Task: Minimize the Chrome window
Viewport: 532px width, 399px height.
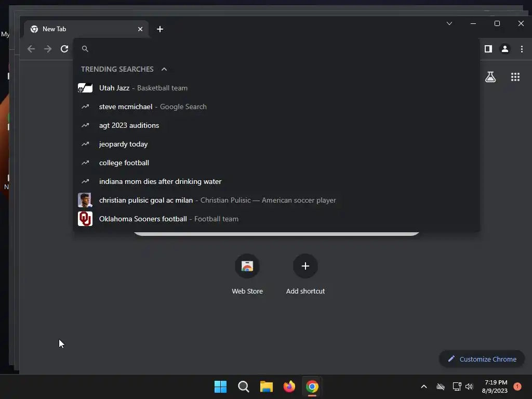Action: 473,23
